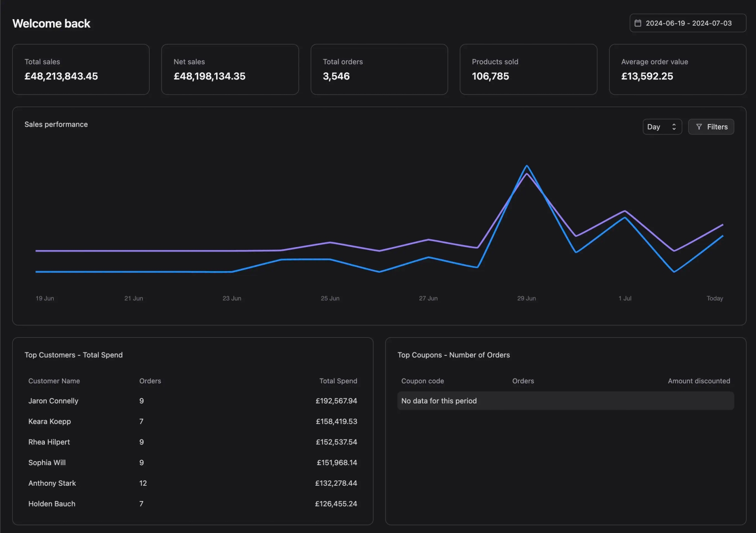Select the Total sales summary card
This screenshot has width=756, height=533.
(x=81, y=69)
